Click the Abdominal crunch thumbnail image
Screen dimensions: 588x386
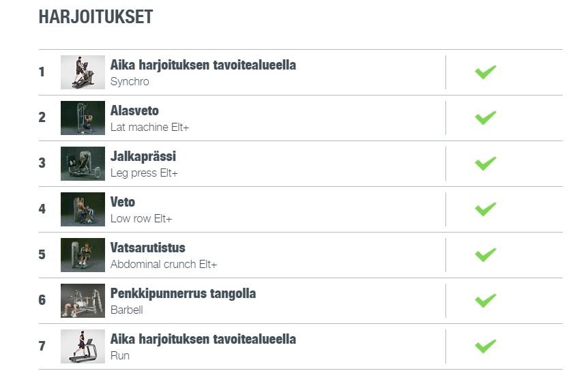tap(83, 255)
